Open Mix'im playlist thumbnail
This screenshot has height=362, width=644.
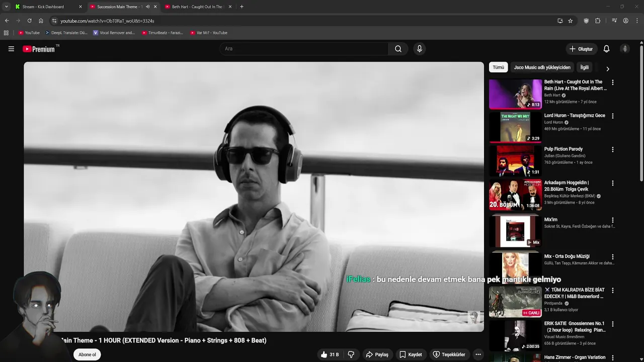[x=515, y=231]
